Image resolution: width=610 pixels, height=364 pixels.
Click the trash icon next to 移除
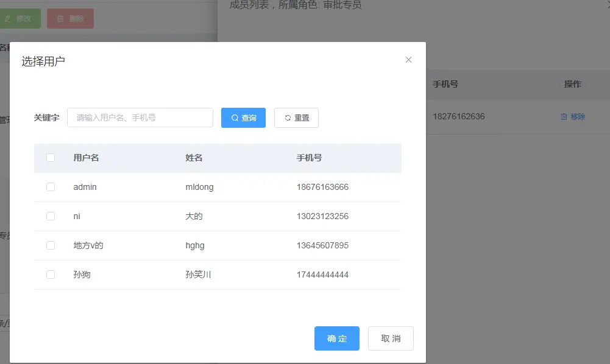click(564, 116)
